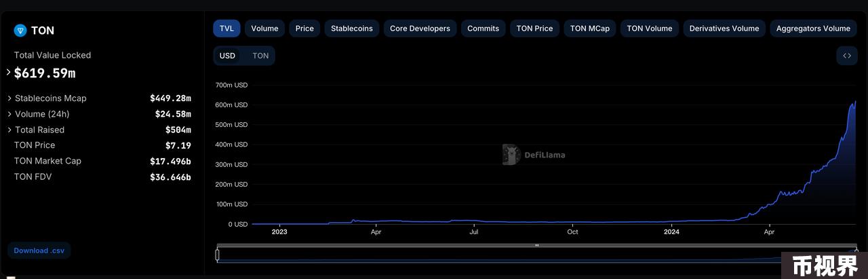Expand the Total Value Locked breakdown
Image resolution: width=868 pixels, height=279 pixels.
coord(9,72)
